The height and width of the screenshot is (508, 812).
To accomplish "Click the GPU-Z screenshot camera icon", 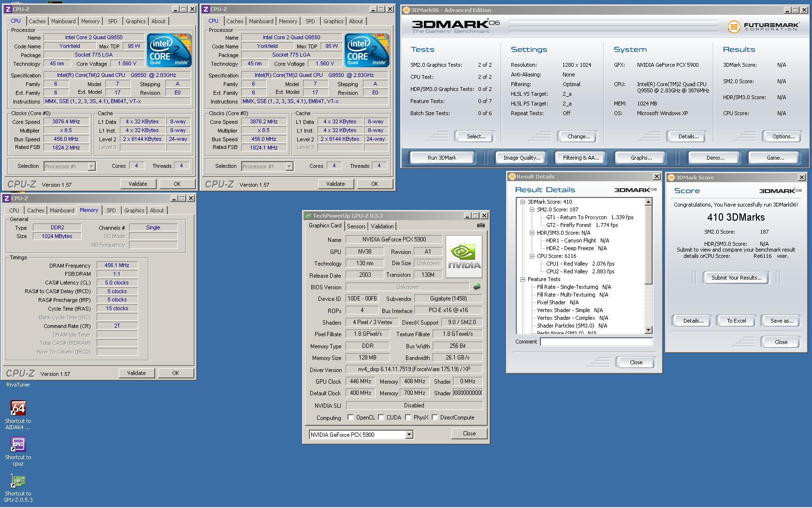I will click(480, 225).
